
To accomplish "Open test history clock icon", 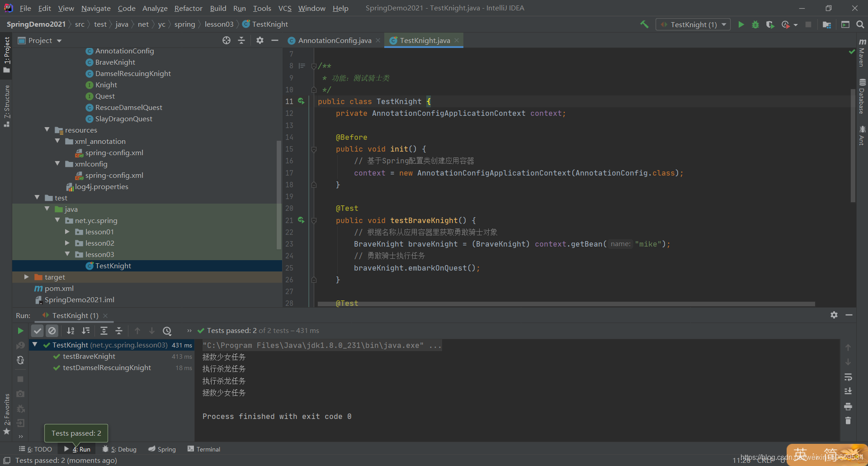I will pos(167,331).
